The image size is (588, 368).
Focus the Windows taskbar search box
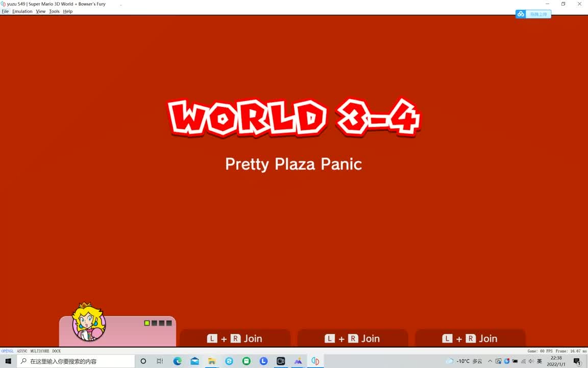coord(76,361)
